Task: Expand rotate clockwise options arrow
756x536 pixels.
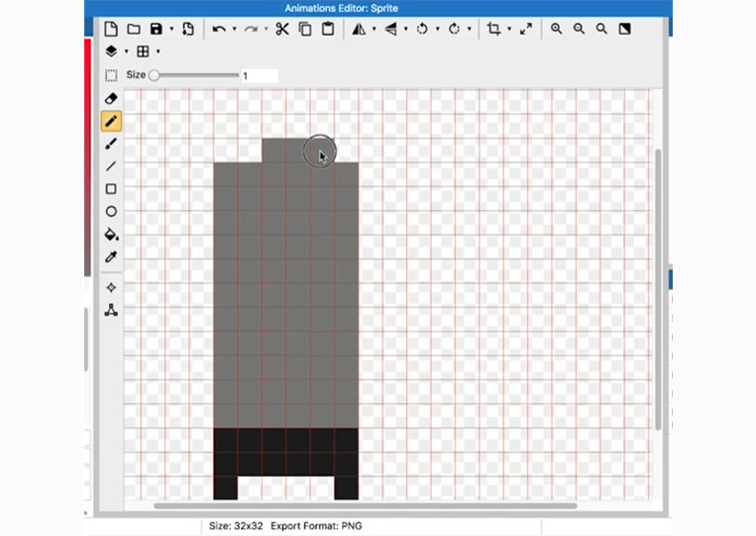Action: [x=470, y=29]
